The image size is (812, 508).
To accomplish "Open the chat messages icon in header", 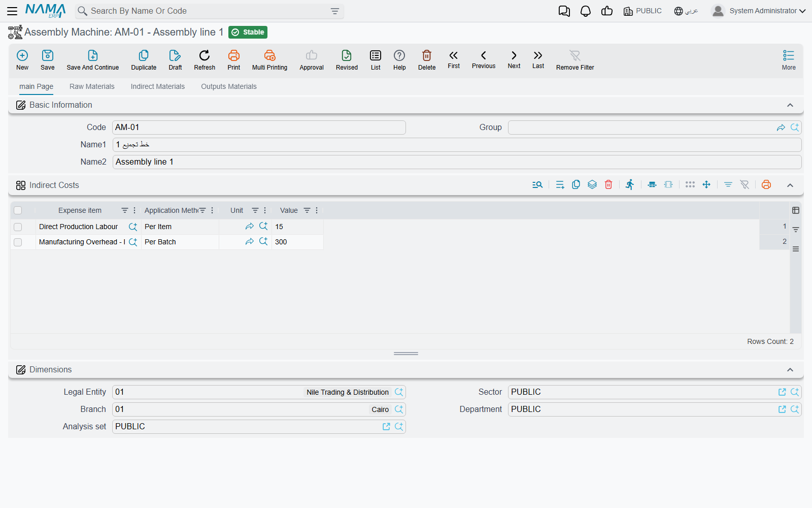I will (564, 11).
